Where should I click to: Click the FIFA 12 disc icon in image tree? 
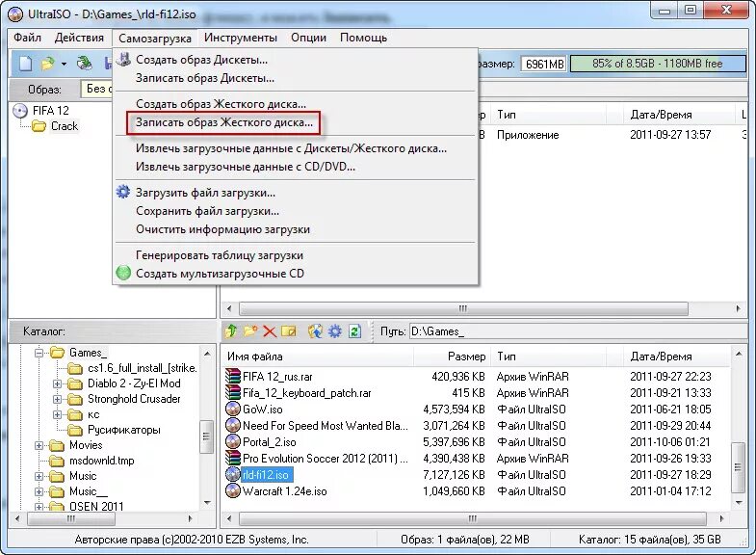click(x=20, y=111)
